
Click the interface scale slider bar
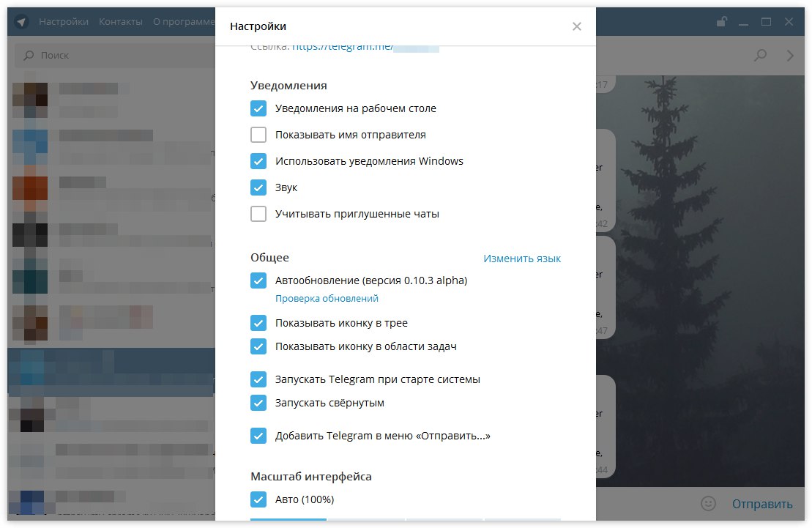click(x=406, y=519)
